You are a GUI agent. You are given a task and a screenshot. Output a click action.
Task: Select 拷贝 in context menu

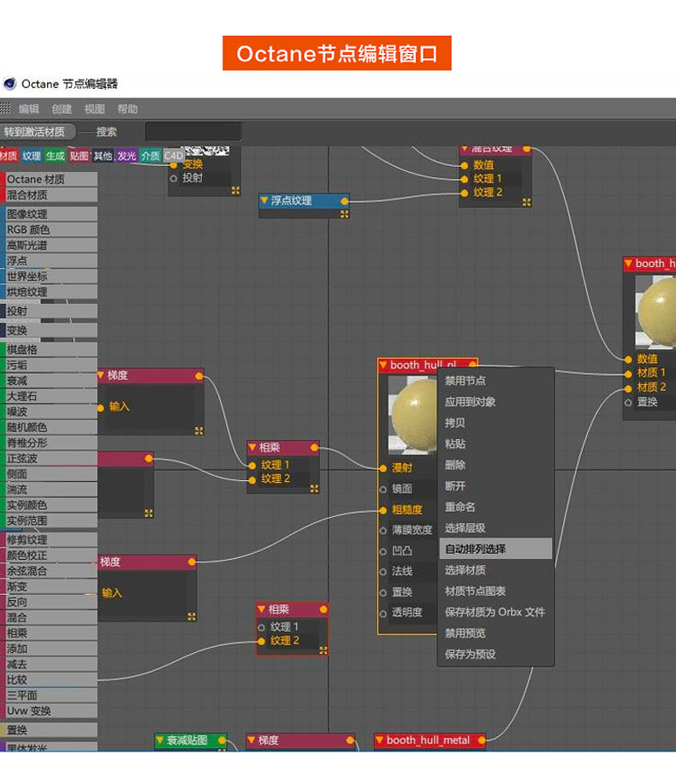tap(496, 423)
